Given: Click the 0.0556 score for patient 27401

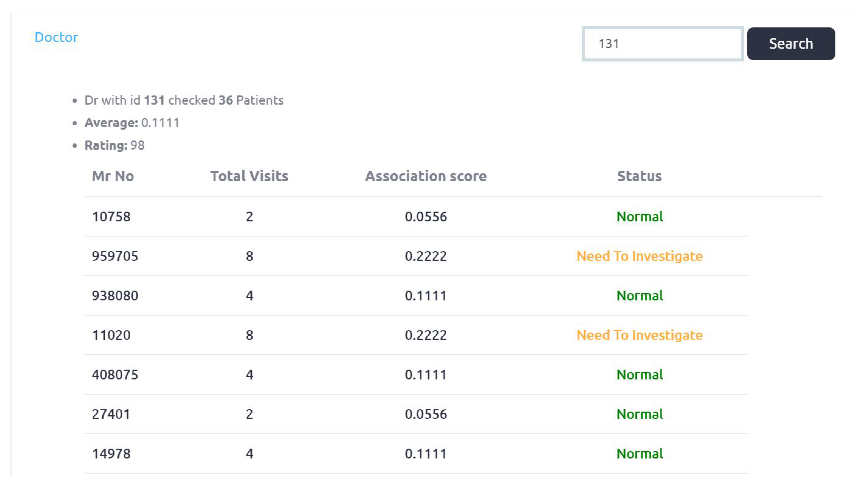Looking at the screenshot, I should (x=426, y=414).
